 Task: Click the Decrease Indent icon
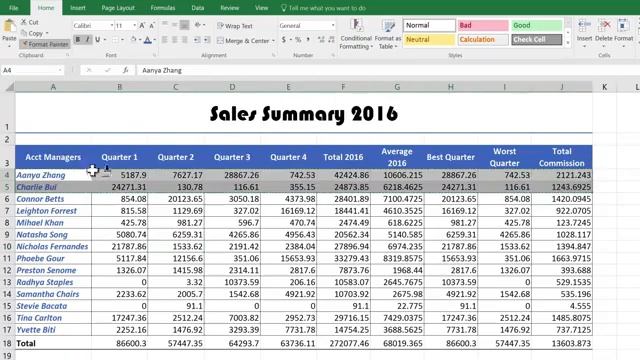(197, 40)
